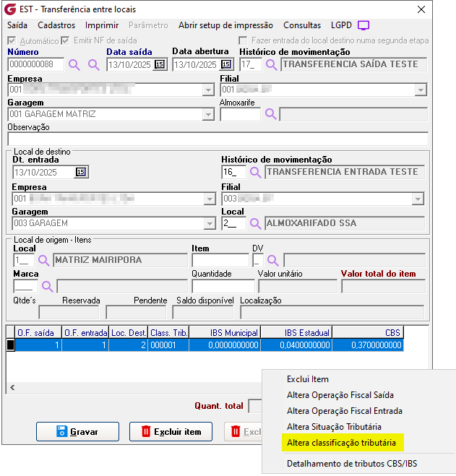
Task: Choose Exclui Item from context menu
Action: [307, 379]
